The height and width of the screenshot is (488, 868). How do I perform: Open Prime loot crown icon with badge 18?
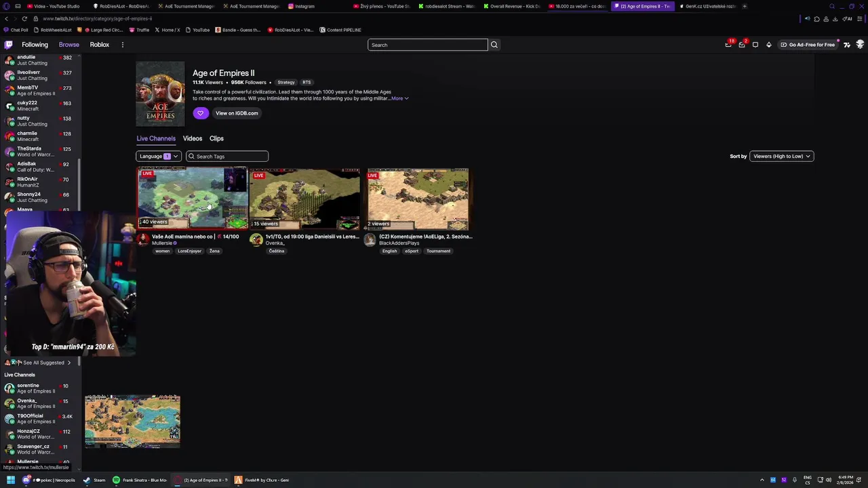[x=728, y=45]
